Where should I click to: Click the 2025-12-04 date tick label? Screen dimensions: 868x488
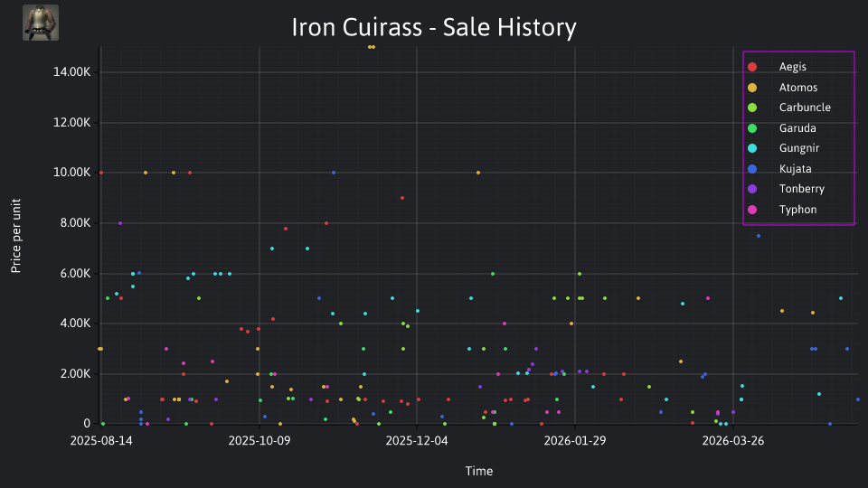pyautogui.click(x=417, y=441)
